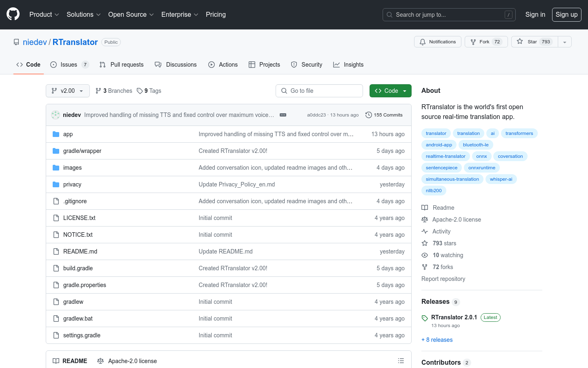Click the Sign up button
The height and width of the screenshot is (368, 588).
click(x=567, y=14)
